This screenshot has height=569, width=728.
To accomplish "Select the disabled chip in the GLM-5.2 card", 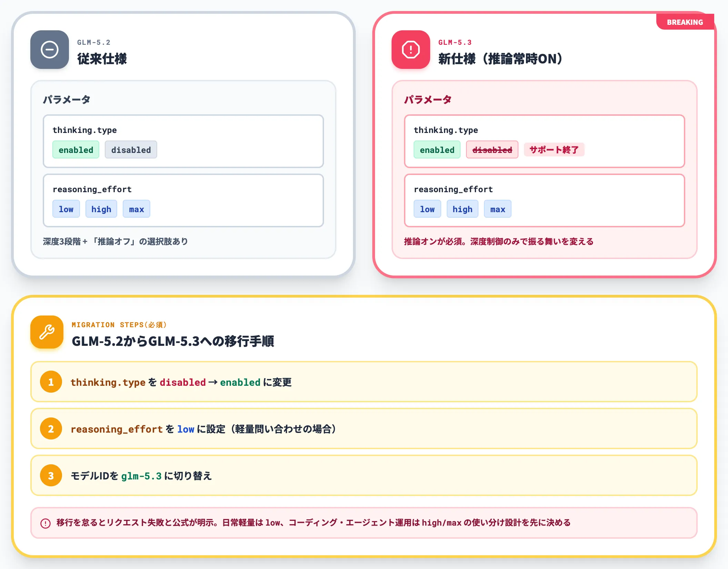I will (x=131, y=149).
